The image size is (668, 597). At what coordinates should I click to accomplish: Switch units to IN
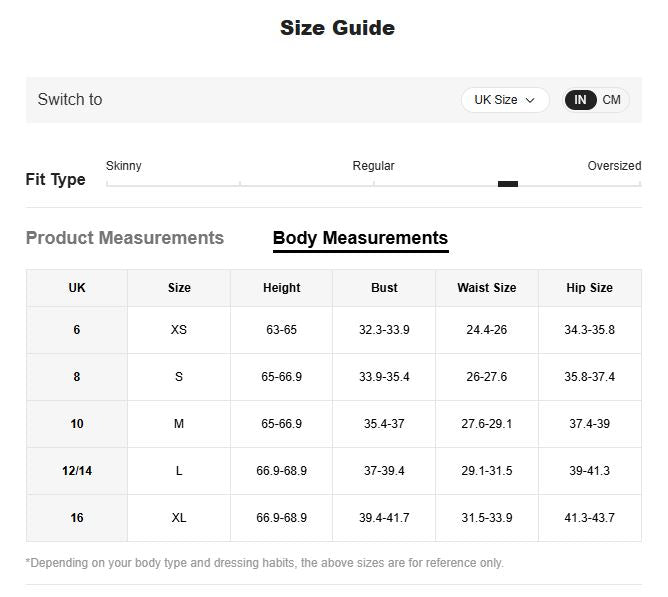[580, 100]
